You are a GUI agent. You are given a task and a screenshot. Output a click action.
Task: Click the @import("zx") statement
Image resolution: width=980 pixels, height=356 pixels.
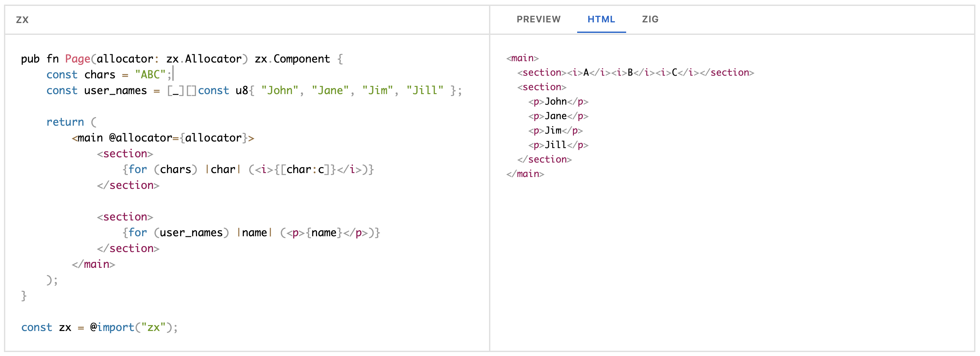coord(131,327)
